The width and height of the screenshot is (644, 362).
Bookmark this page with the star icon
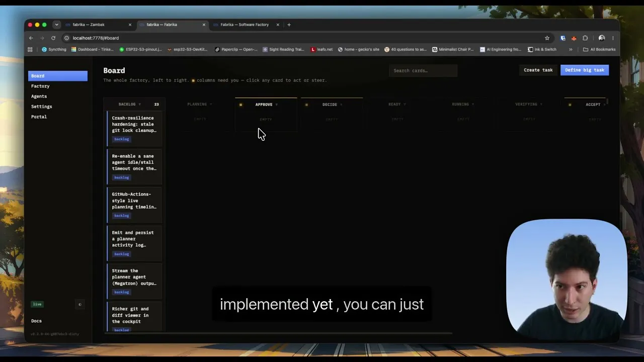[547, 38]
